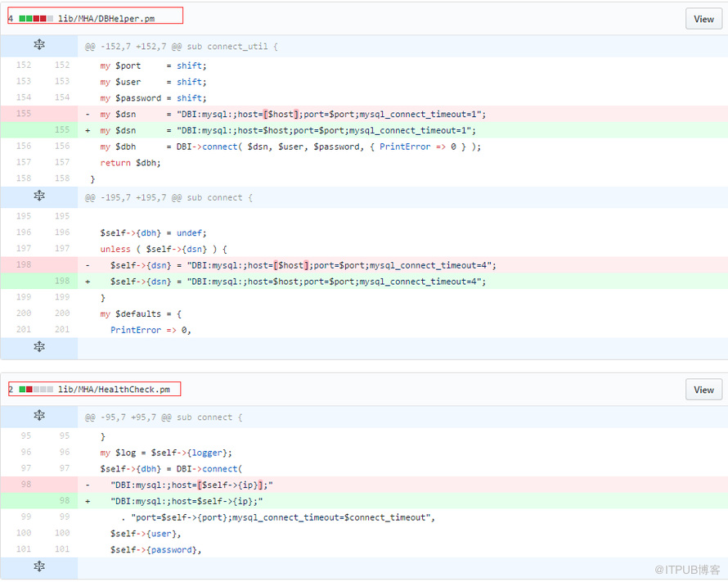Click the 'return $dbh;' line
The height and width of the screenshot is (582, 728).
coord(130,163)
